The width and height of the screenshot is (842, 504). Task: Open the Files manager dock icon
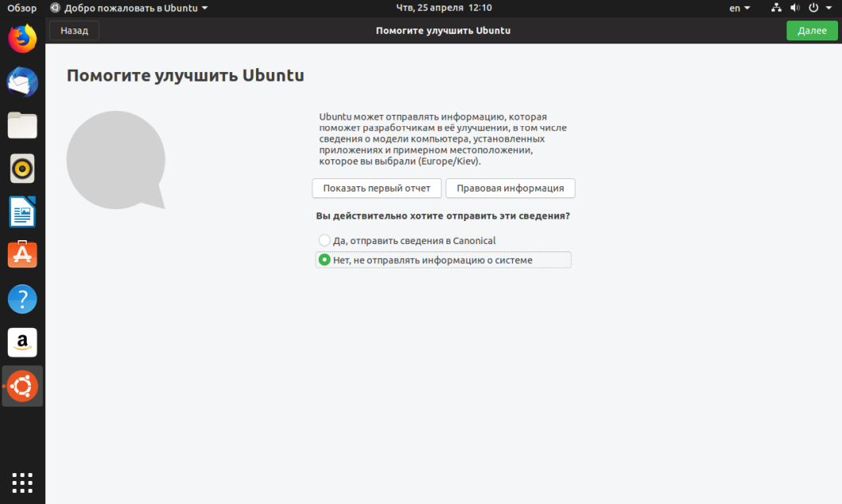(x=22, y=125)
